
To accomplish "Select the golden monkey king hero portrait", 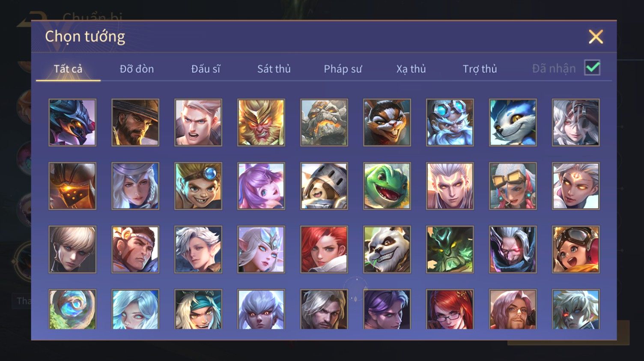I will pyautogui.click(x=261, y=122).
